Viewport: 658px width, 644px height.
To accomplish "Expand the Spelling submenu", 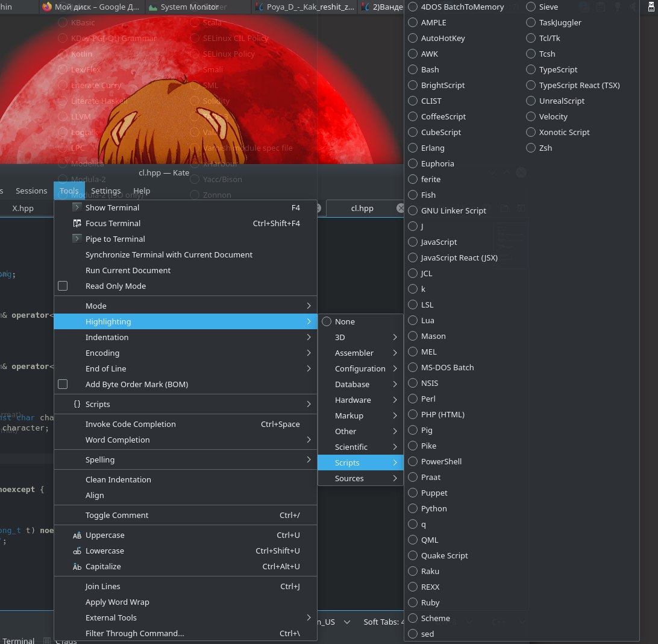I will tap(185, 459).
